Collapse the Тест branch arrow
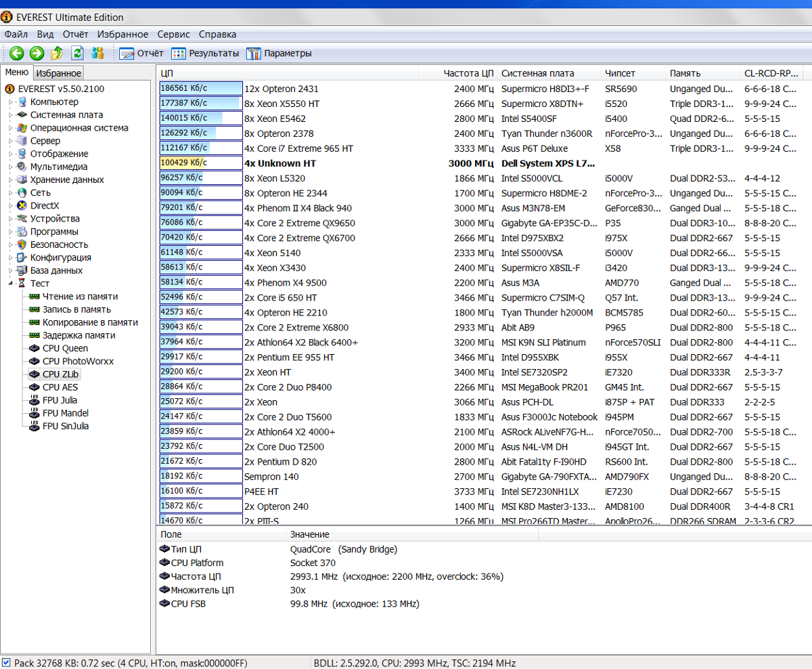 10,283
